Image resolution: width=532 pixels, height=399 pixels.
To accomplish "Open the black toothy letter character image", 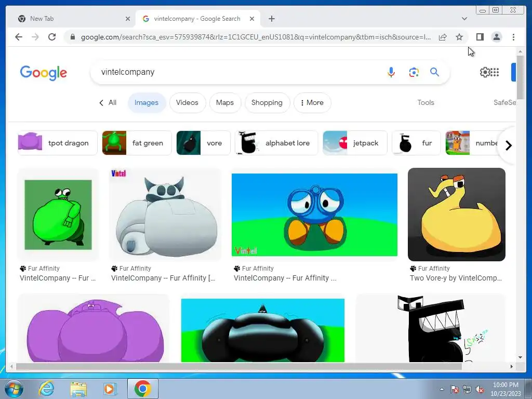I will click(431, 328).
